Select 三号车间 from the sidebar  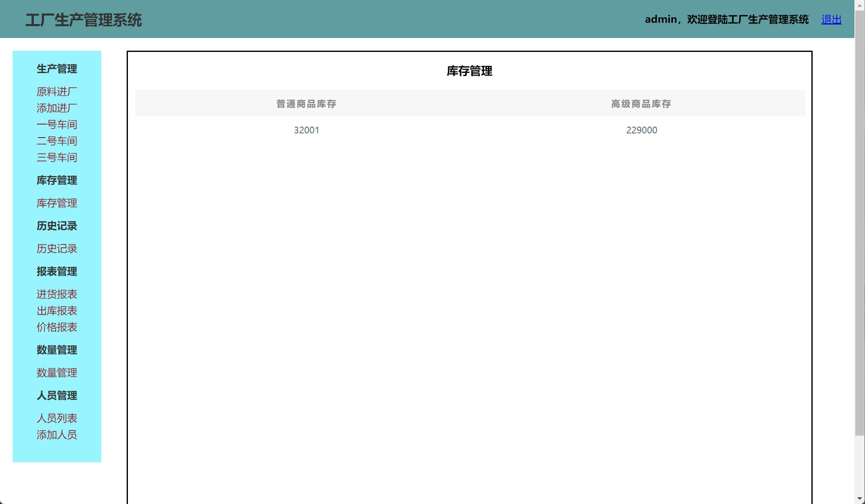click(x=57, y=157)
